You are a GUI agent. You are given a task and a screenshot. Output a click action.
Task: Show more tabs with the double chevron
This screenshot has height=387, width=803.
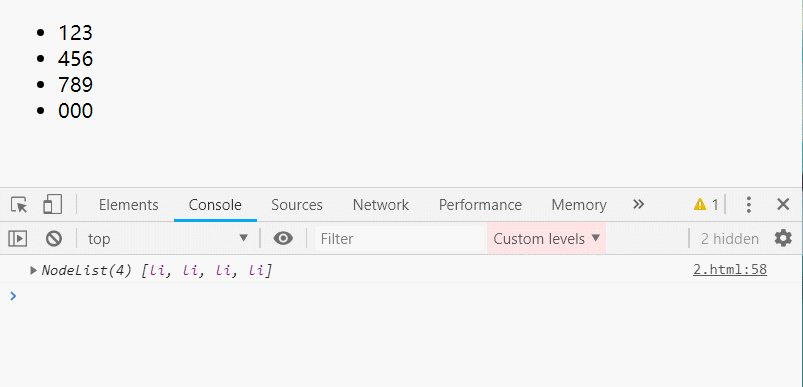pyautogui.click(x=638, y=205)
